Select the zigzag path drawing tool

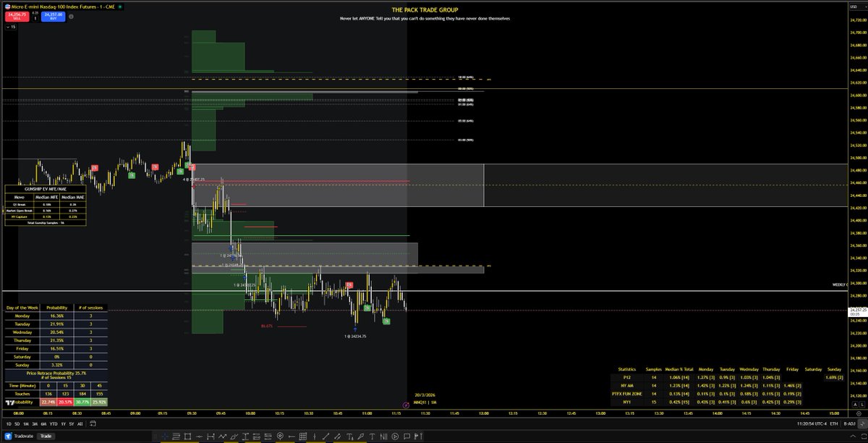click(222, 436)
